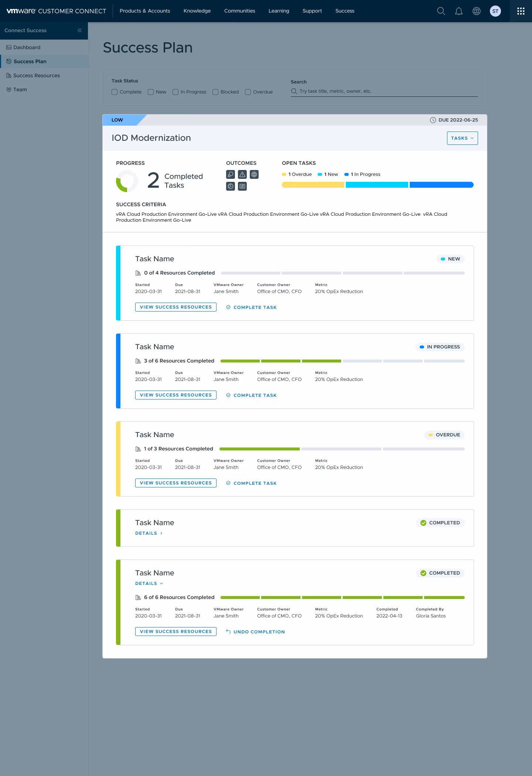Open the Learning menu
532x776 pixels.
point(279,11)
